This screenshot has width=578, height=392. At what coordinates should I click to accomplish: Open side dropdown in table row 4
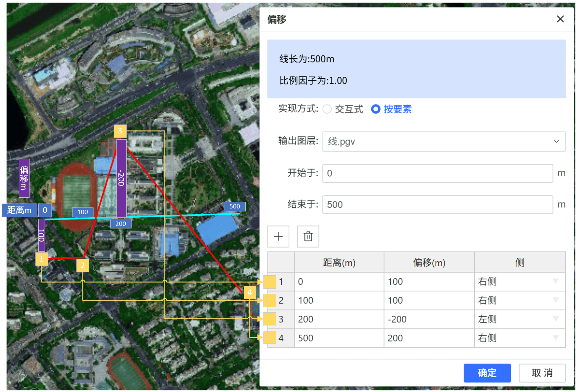(x=555, y=338)
